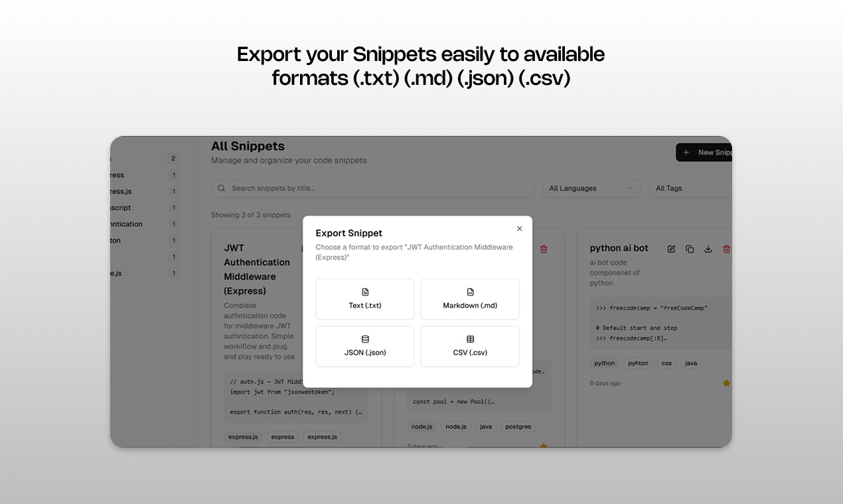This screenshot has width=843, height=504.
Task: Close the Export Snippet dialog
Action: pos(519,229)
